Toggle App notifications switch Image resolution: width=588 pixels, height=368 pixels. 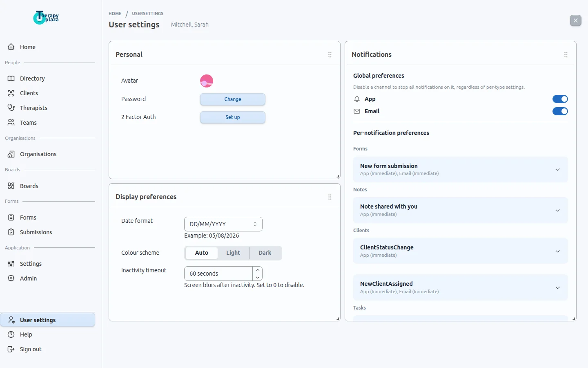coord(560,99)
